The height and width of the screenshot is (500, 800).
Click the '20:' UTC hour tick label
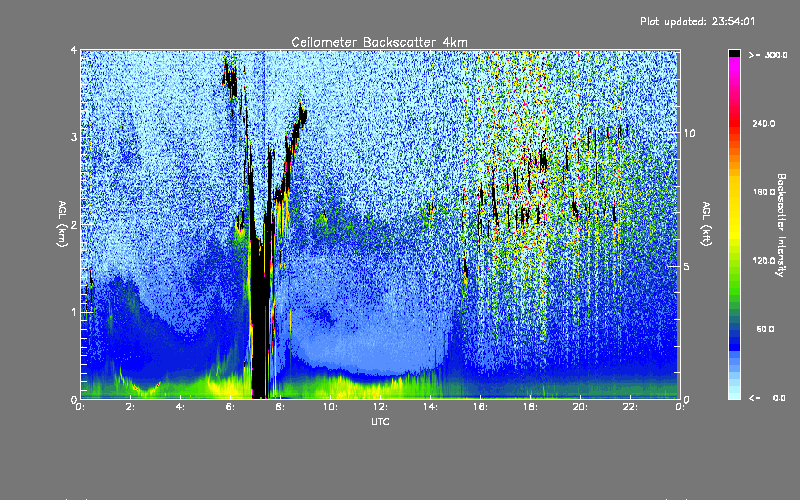coord(580,407)
